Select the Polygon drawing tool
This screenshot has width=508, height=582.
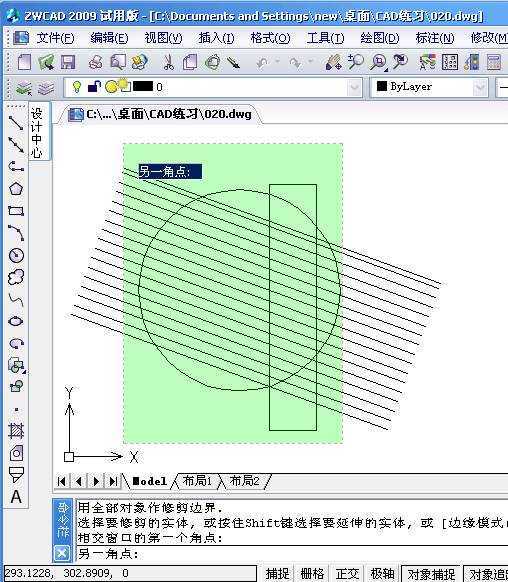point(16,189)
